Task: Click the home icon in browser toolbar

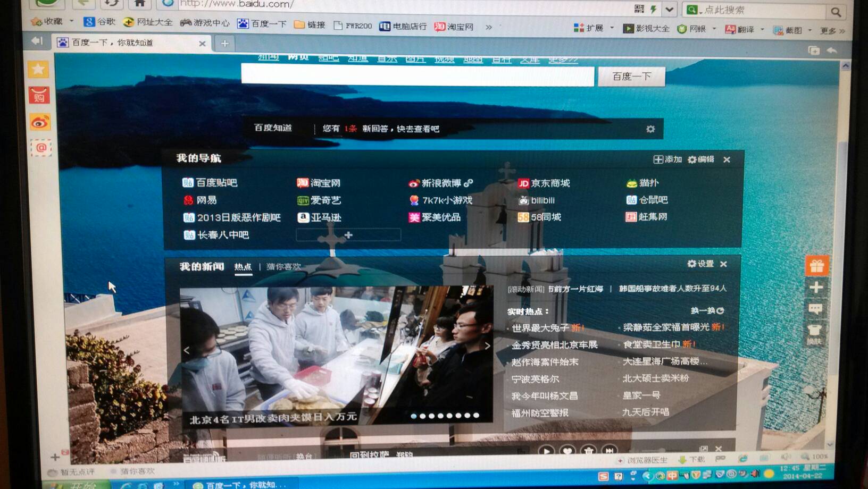Action: tap(139, 3)
